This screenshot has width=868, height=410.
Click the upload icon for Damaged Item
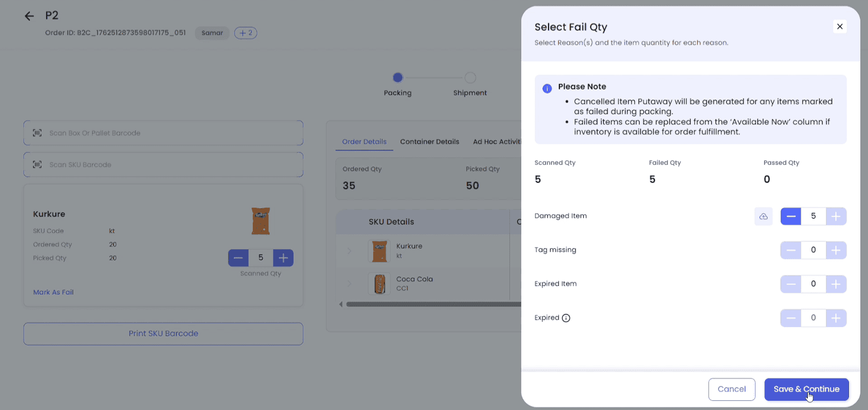(763, 216)
